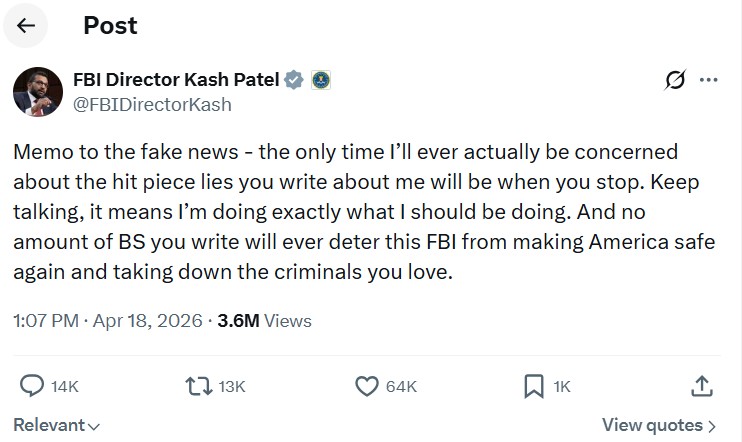Open the three-dot more options menu
The image size is (742, 442).
[x=708, y=80]
